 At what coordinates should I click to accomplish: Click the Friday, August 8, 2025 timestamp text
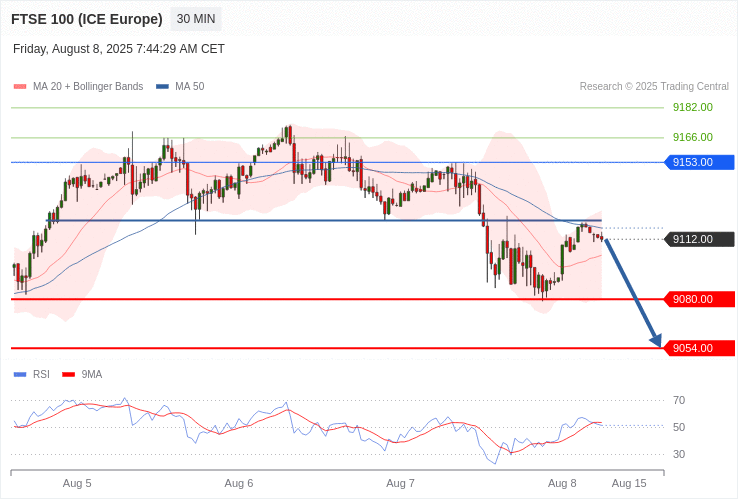[x=119, y=49]
